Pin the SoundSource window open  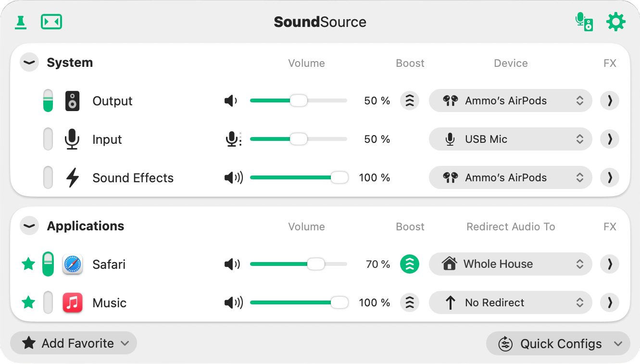pyautogui.click(x=21, y=22)
